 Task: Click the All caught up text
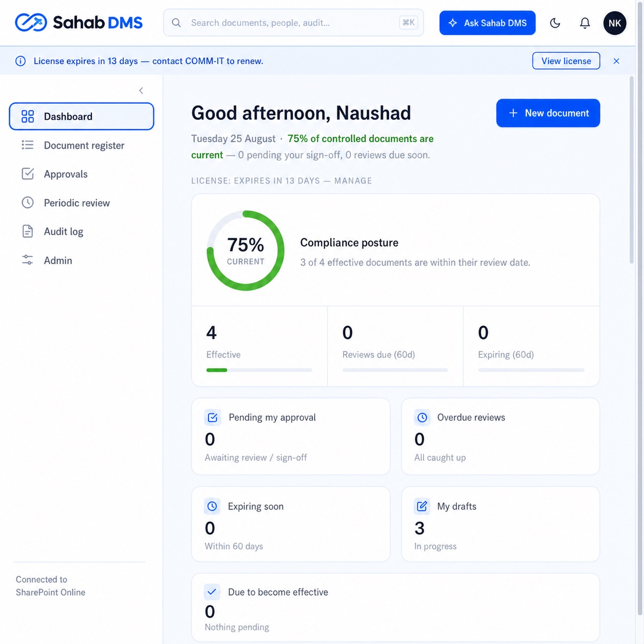coord(440,458)
